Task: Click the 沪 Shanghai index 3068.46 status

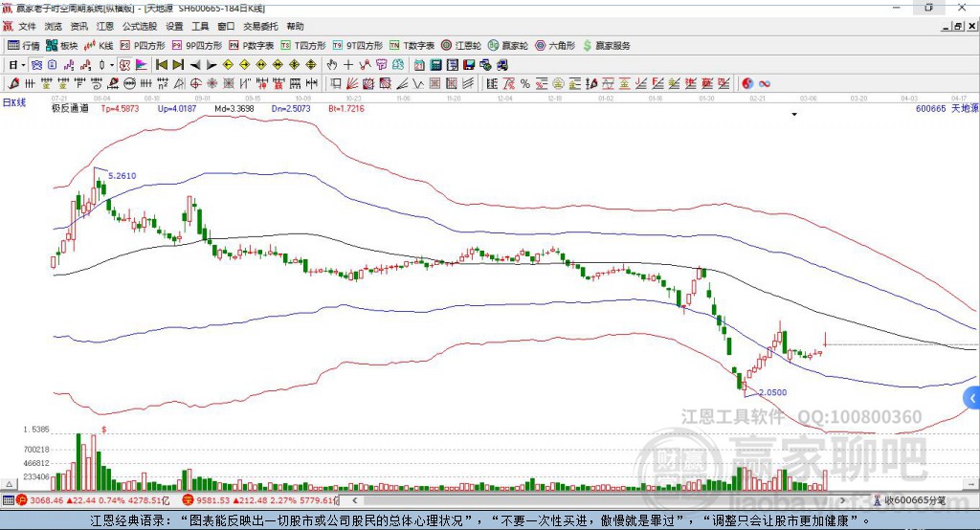Action: pyautogui.click(x=93, y=500)
